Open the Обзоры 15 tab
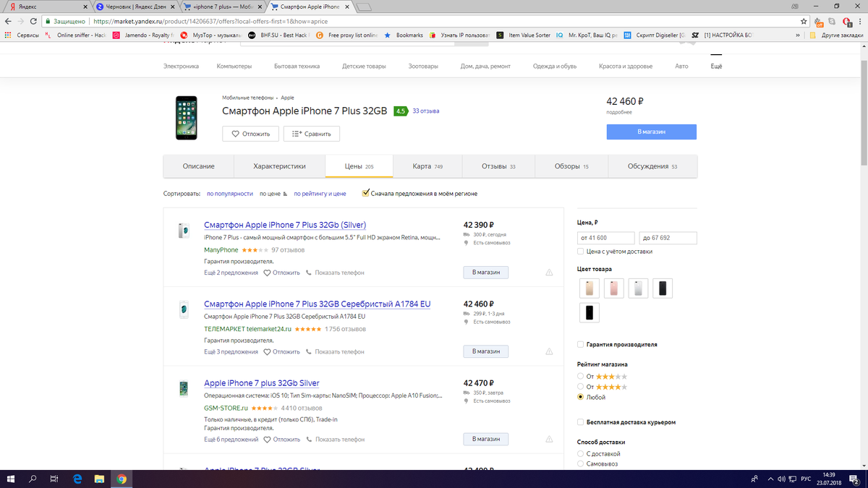The width and height of the screenshot is (868, 488). point(571,166)
